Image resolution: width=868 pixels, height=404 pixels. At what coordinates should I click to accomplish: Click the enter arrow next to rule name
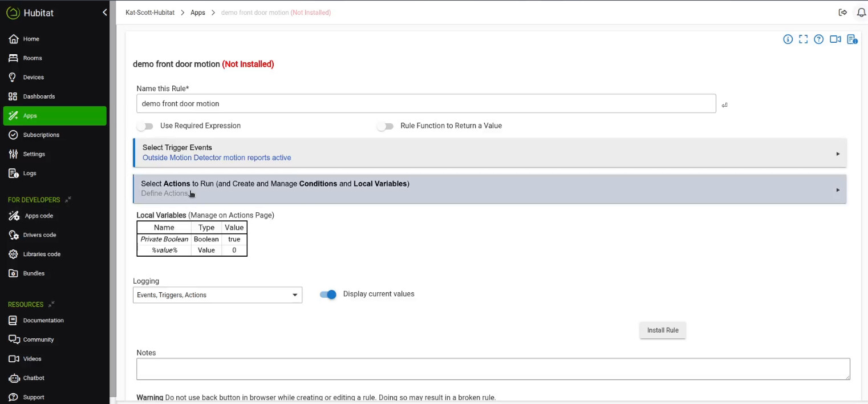pos(724,105)
